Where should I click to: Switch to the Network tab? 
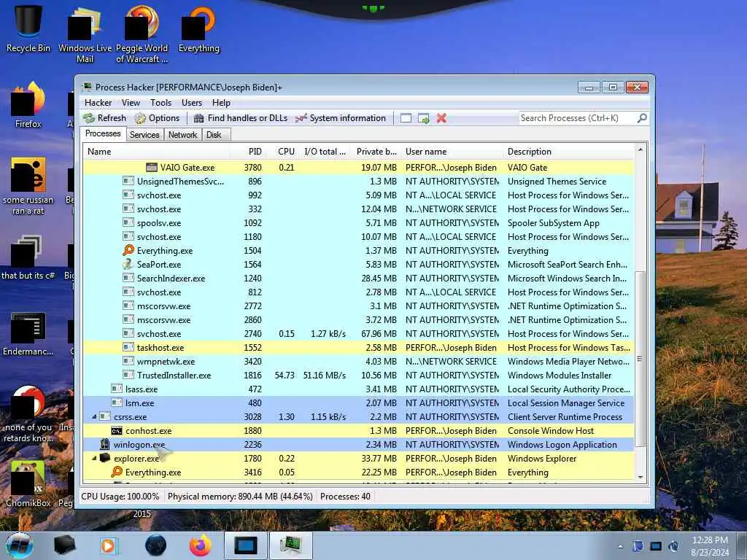click(182, 135)
